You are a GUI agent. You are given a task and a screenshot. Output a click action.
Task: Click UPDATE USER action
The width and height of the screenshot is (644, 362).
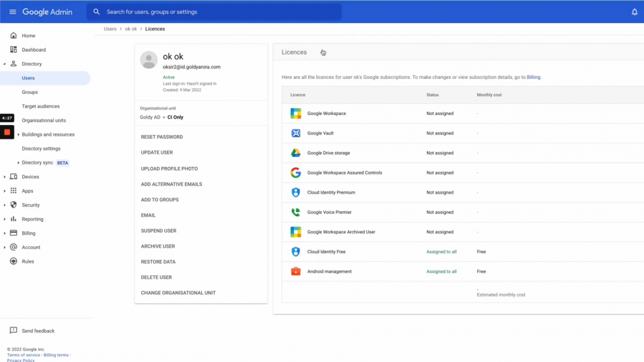(157, 153)
